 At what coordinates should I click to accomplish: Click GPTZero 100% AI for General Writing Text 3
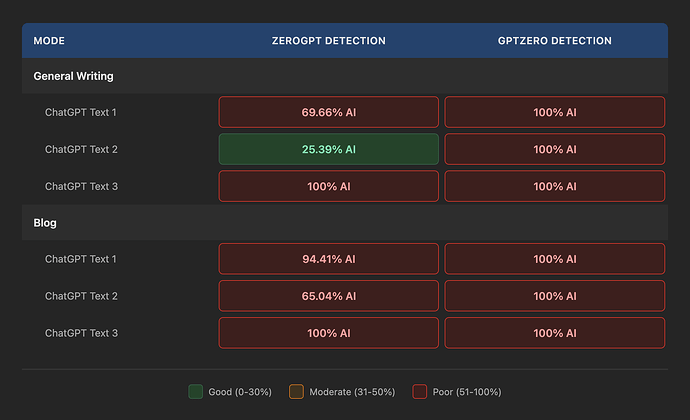(x=554, y=186)
